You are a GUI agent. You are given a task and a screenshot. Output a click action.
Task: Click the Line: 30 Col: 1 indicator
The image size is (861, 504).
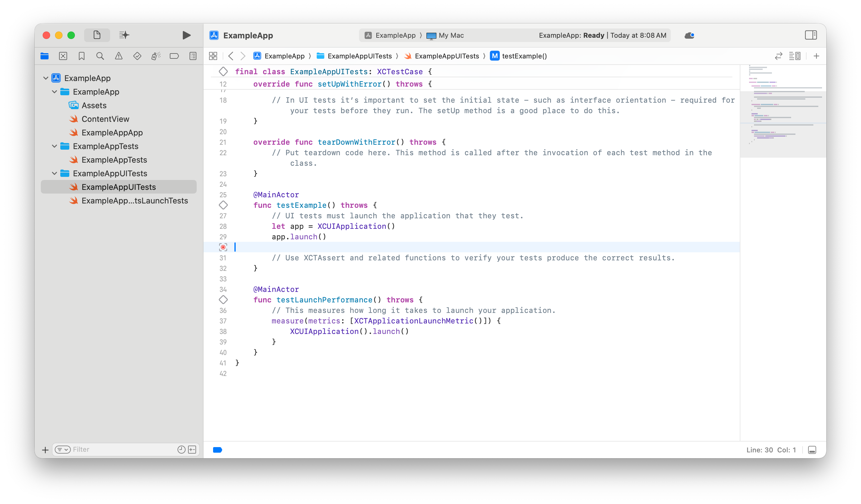pyautogui.click(x=771, y=450)
